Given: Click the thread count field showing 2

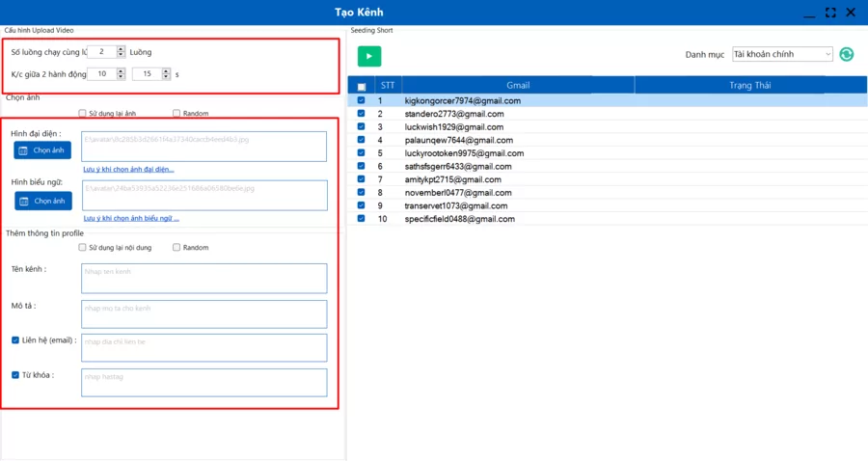Looking at the screenshot, I should tap(102, 52).
